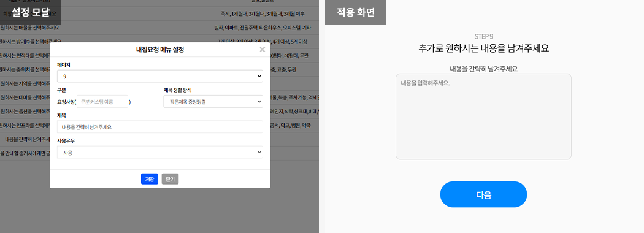Click the background row 원하시는 방 개수를 선택해주세요
This screenshot has width=644, height=233.
[x=31, y=42]
